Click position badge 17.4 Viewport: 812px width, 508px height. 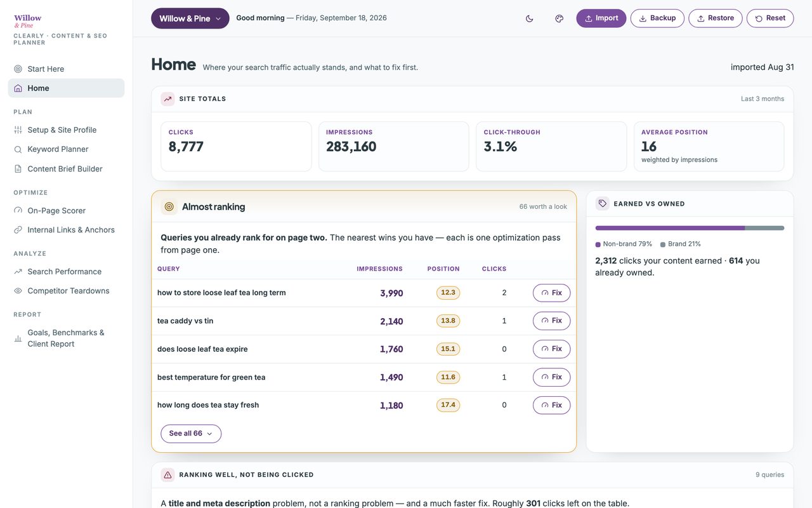point(448,405)
